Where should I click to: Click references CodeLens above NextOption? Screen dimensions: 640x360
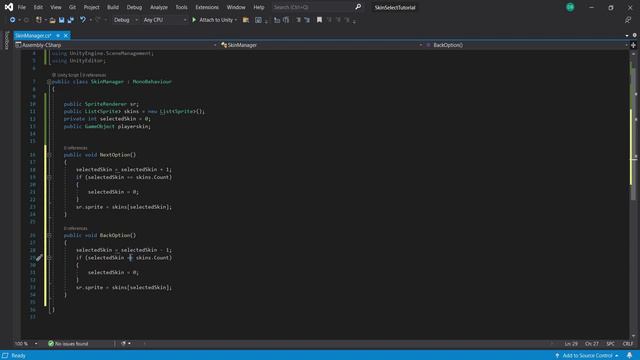pyautogui.click(x=76, y=148)
